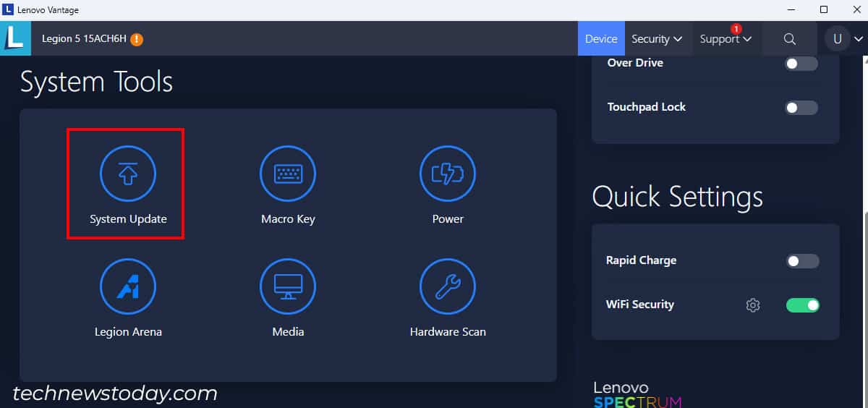
Task: Enable the Over Drive toggle
Action: (801, 64)
